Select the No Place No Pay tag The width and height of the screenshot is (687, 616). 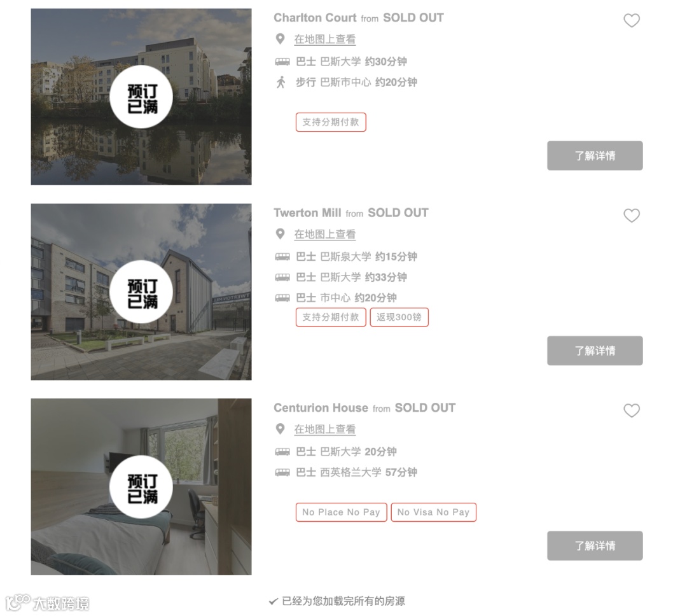(342, 512)
